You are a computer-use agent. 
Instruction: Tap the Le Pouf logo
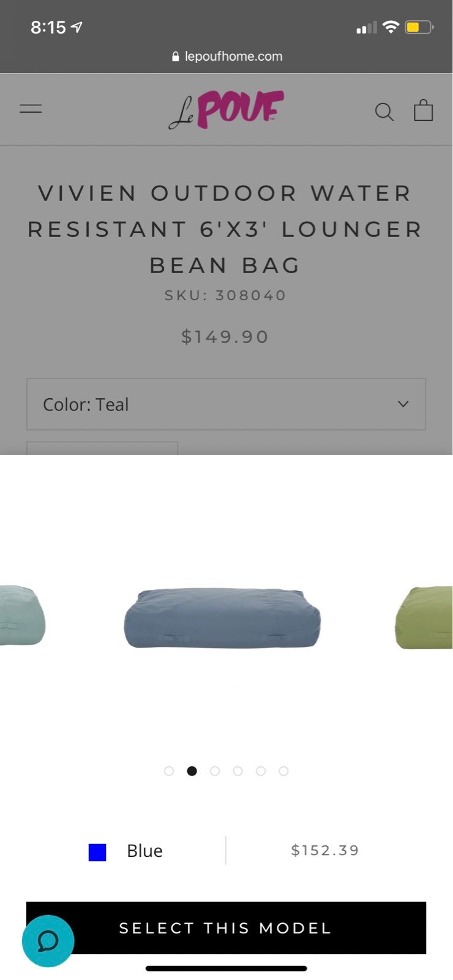(226, 110)
